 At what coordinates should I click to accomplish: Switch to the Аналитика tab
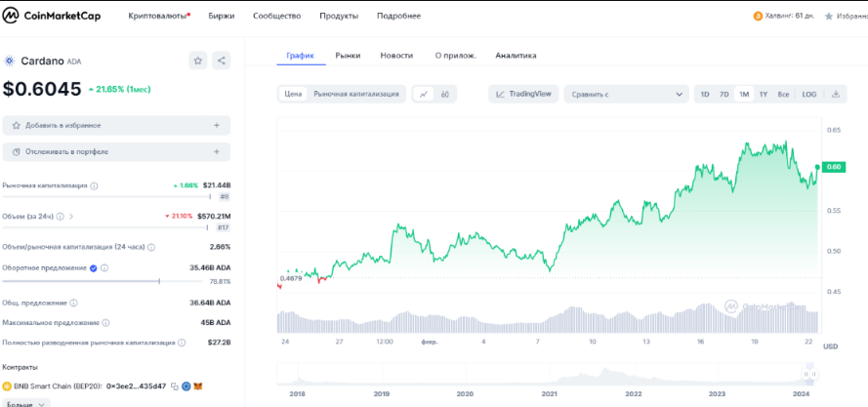point(516,56)
